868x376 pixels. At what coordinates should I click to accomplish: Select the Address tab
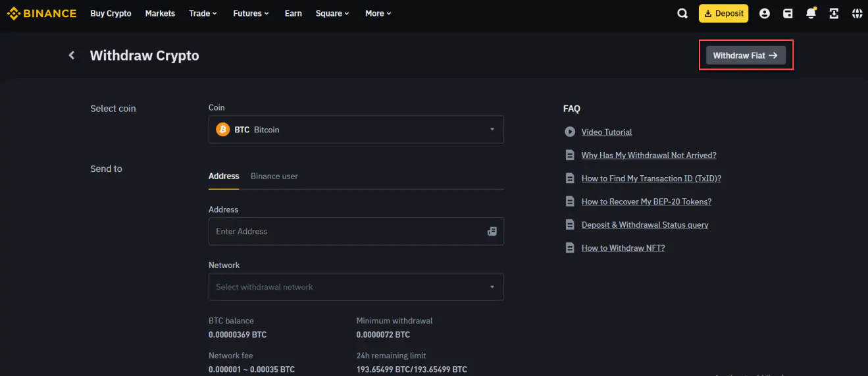pos(224,176)
